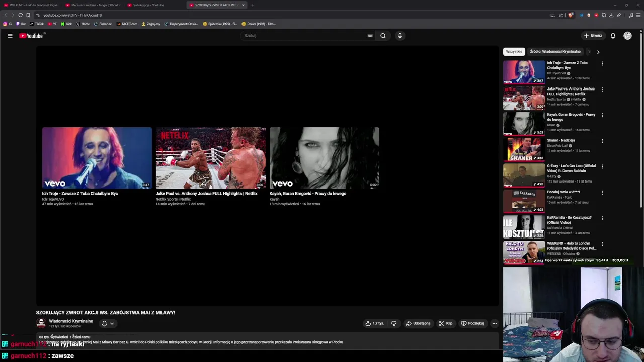
Task: Click the browser address bar URL
Action: pos(72,15)
